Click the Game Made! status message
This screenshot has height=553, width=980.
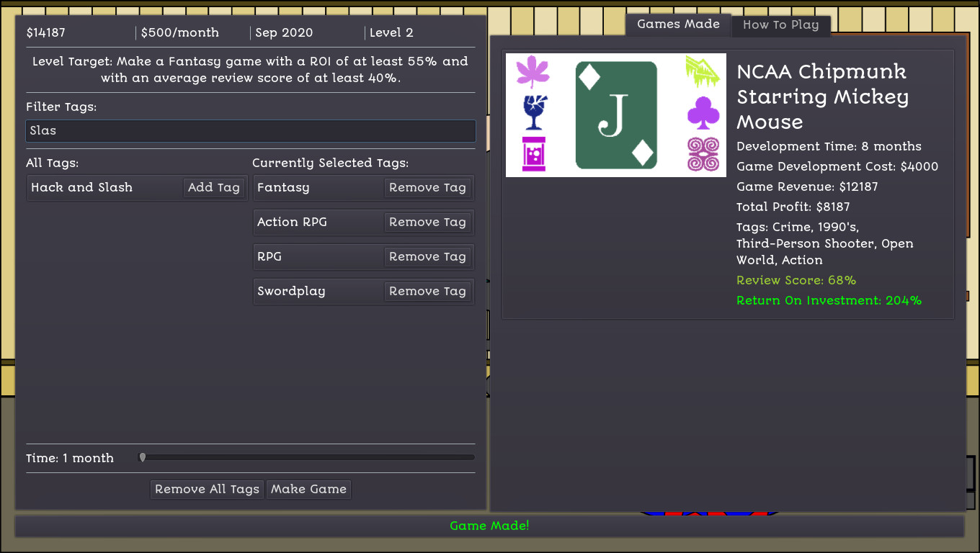489,526
